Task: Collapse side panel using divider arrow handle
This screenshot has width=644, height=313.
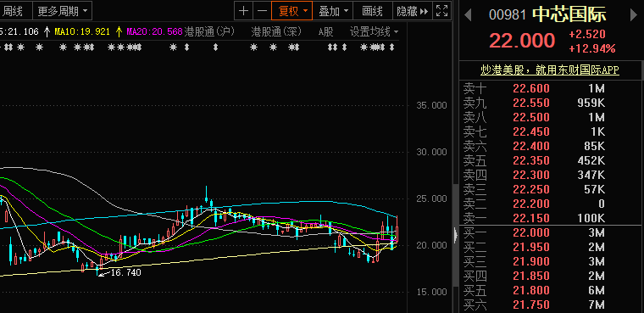Action: click(456, 235)
